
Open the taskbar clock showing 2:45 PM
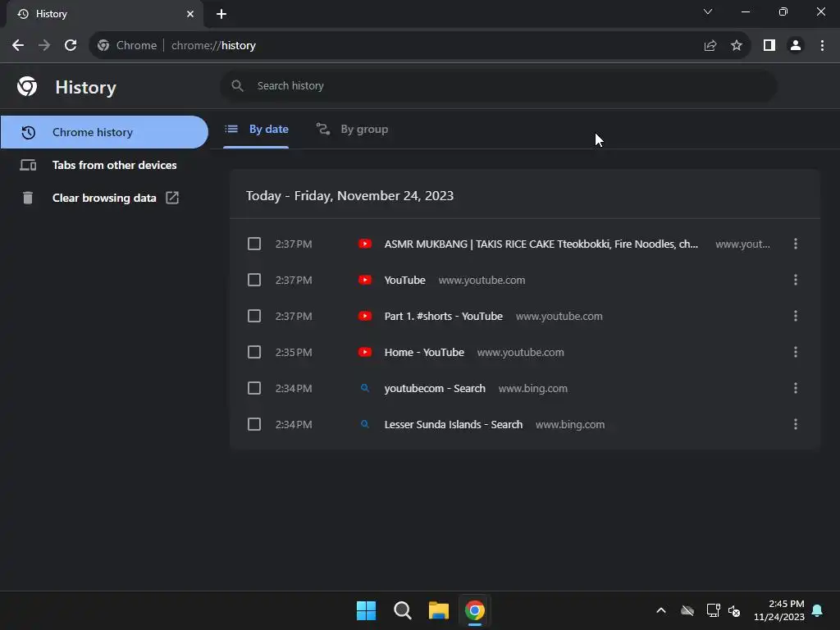(779, 610)
